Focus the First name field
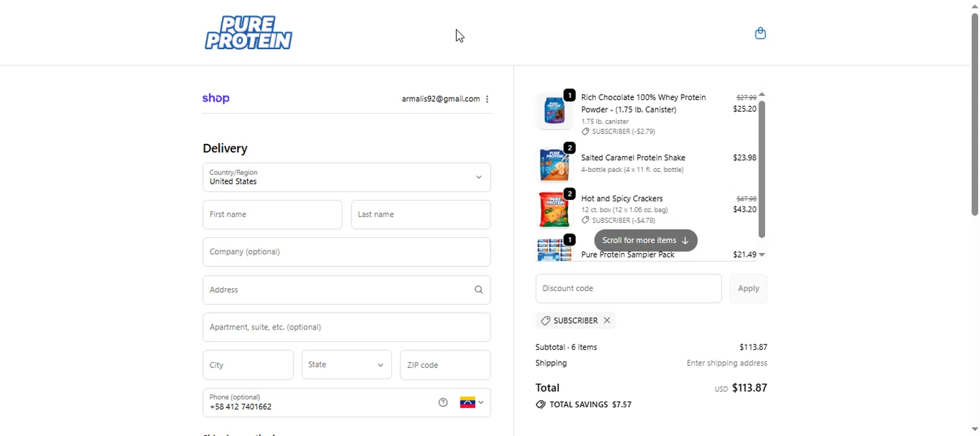This screenshot has width=980, height=436. [272, 214]
